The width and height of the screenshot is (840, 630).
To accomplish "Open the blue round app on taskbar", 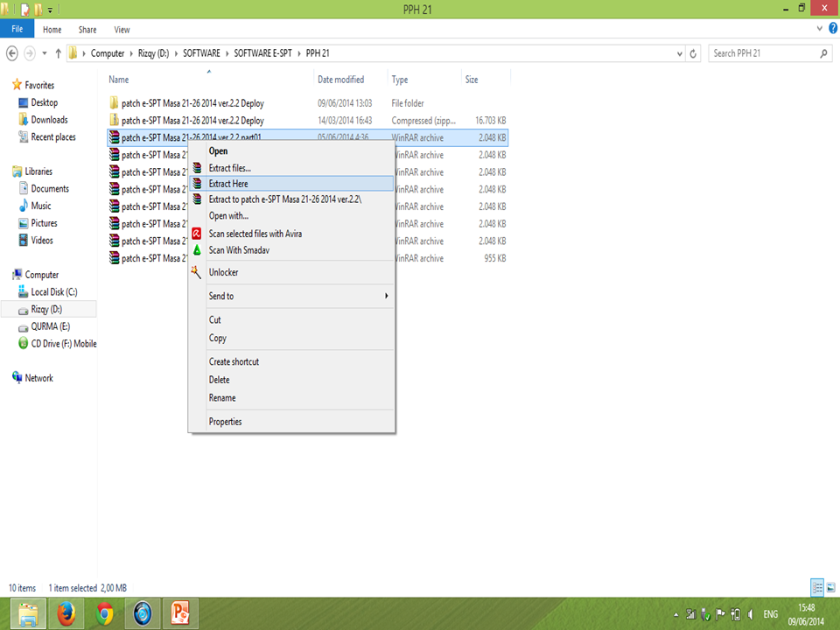I will pyautogui.click(x=143, y=613).
